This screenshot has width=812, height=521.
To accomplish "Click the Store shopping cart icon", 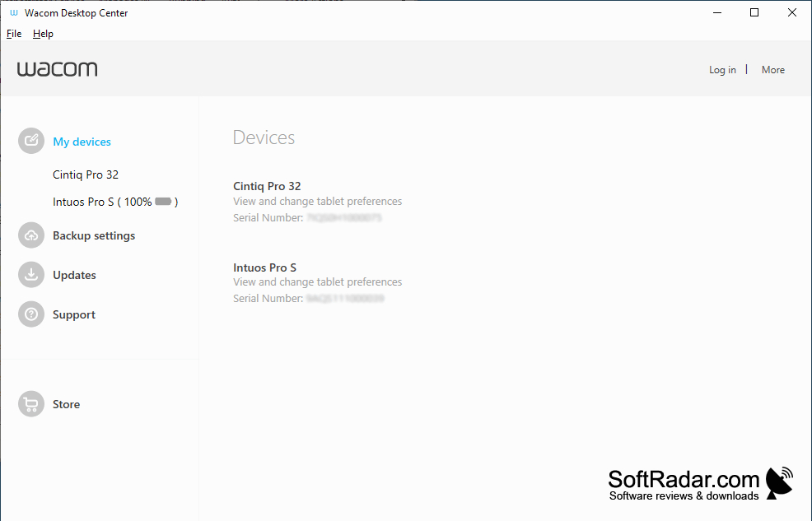I will click(31, 404).
